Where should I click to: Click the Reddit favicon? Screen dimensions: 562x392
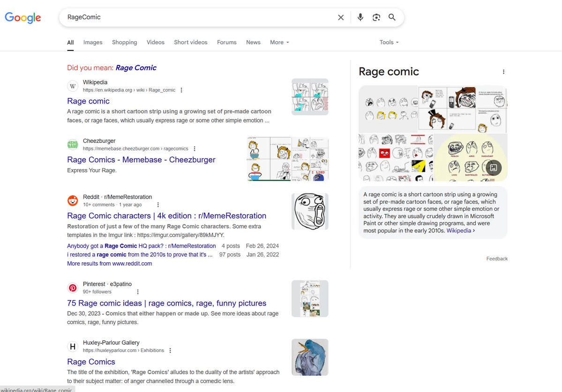tap(73, 200)
